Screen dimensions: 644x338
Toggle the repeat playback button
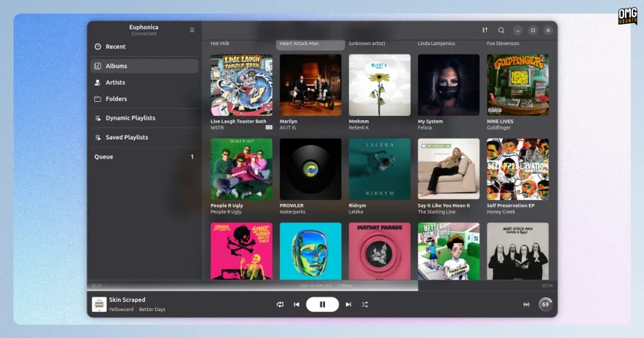(x=280, y=304)
